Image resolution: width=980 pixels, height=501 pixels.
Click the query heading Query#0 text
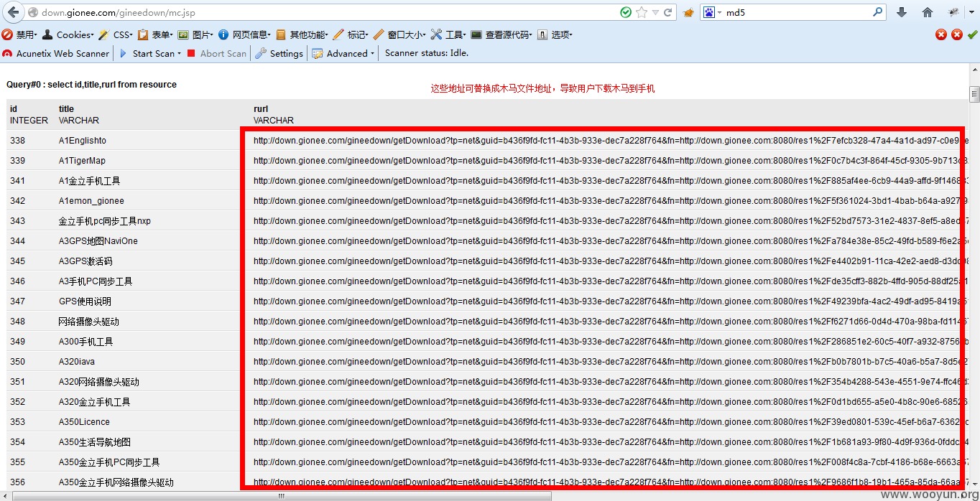[x=91, y=85]
